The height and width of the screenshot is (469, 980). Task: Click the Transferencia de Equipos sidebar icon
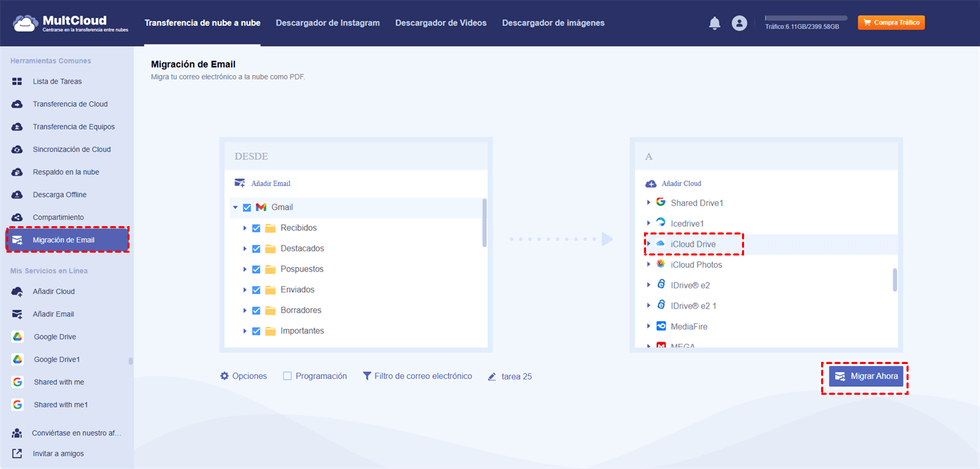click(x=17, y=127)
